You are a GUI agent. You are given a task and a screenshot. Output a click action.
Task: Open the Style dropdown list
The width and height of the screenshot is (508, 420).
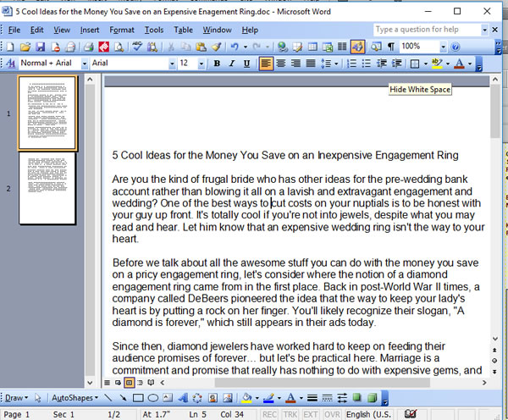(x=84, y=64)
